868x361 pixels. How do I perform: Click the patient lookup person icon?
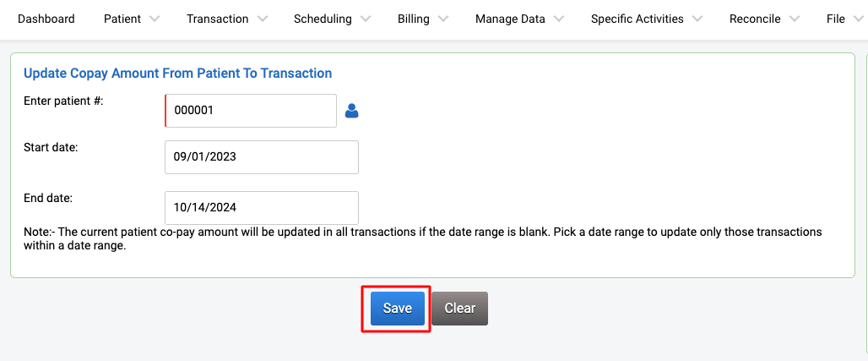(x=351, y=111)
